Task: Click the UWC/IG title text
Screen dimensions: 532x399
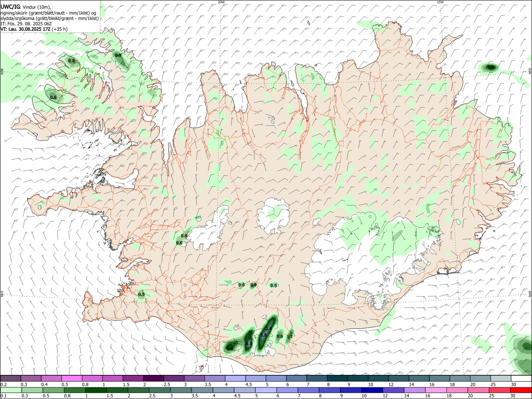Action: (x=10, y=7)
